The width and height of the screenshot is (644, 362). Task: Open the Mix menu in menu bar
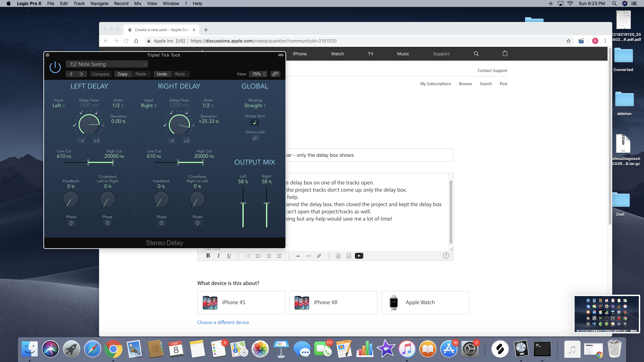point(138,3)
